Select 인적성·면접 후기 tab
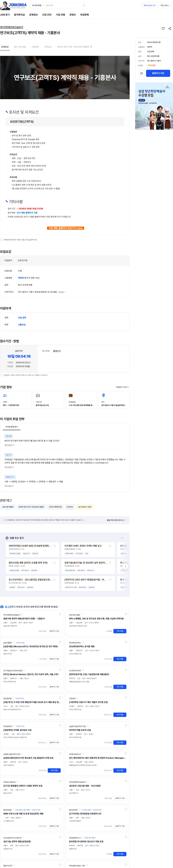The width and height of the screenshot is (173, 868). tap(11, 427)
